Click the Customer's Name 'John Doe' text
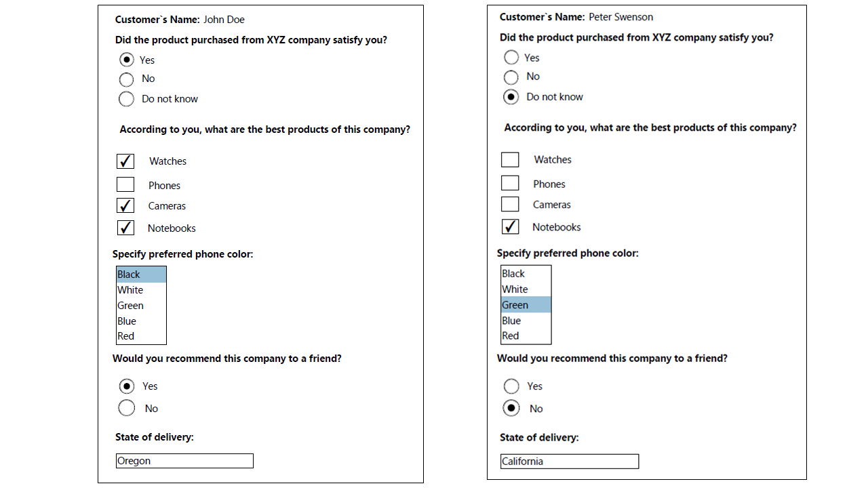This screenshot has width=868, height=488. pyautogui.click(x=224, y=19)
